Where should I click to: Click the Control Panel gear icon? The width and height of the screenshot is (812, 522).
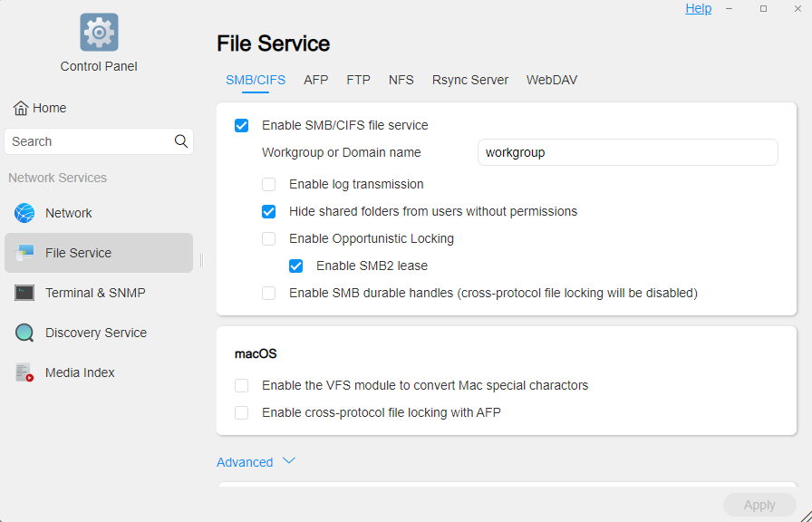pos(99,33)
